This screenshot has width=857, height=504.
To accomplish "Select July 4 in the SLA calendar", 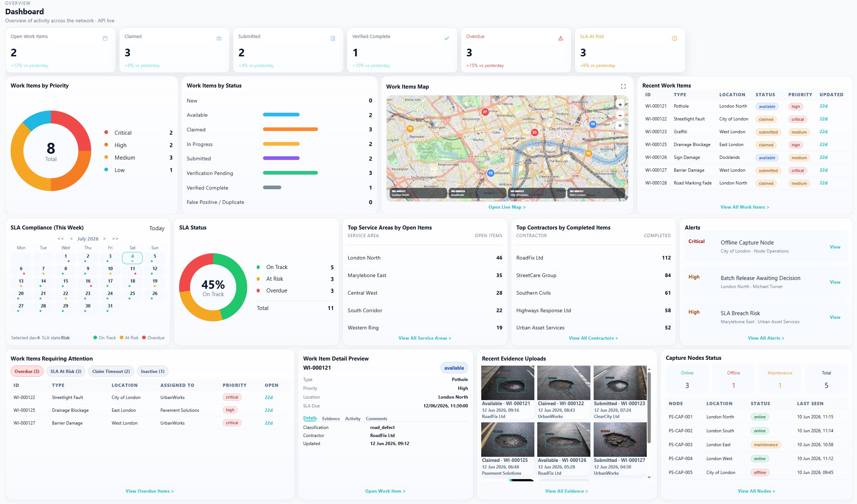I will coord(132,258).
